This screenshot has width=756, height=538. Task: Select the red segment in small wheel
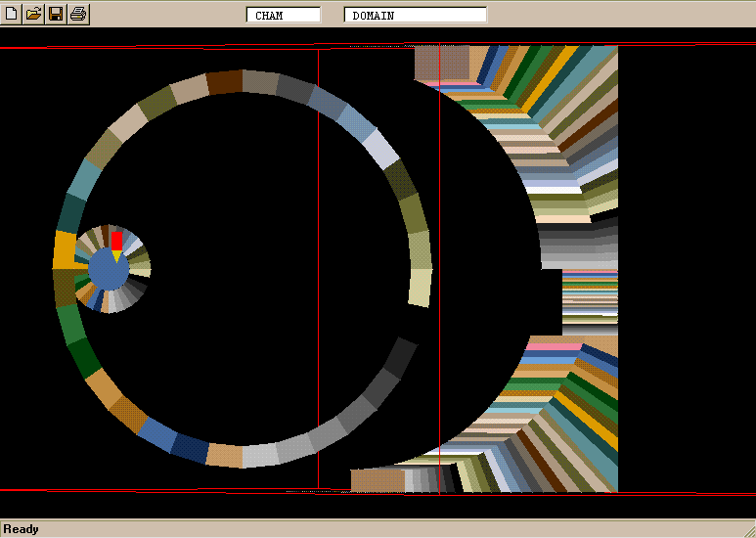tap(116, 241)
